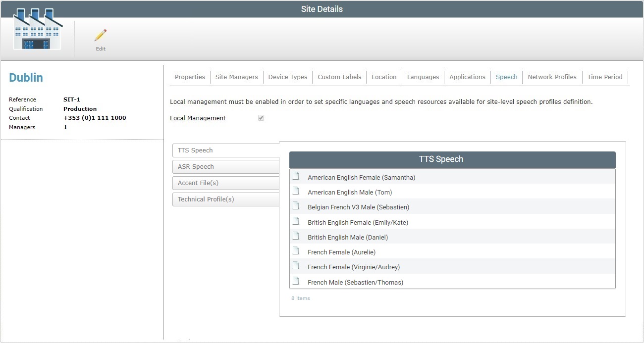The width and height of the screenshot is (644, 343).
Task: Open the Technical Profile(s) section
Action: tap(226, 199)
